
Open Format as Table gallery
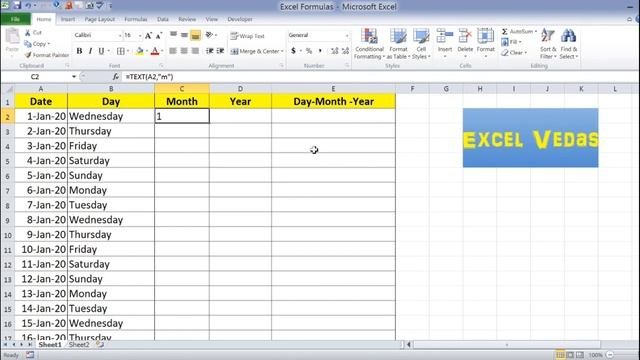pyautogui.click(x=398, y=44)
